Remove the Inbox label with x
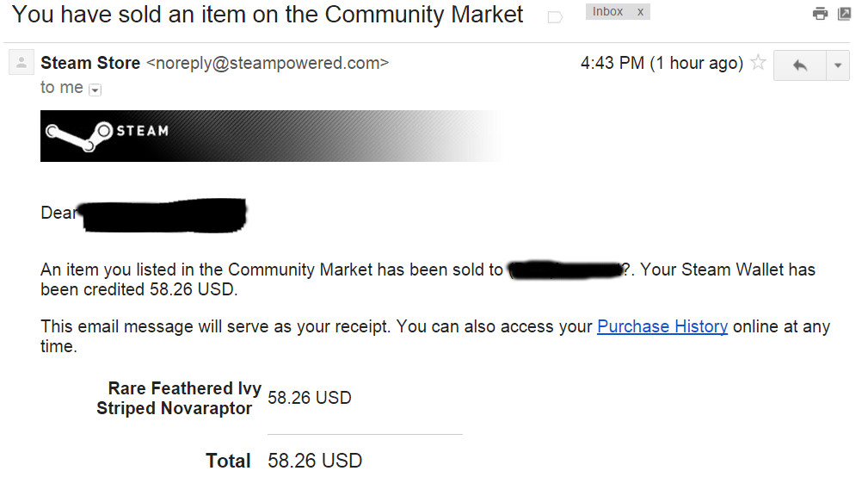This screenshot has height=502, width=868. 641,12
